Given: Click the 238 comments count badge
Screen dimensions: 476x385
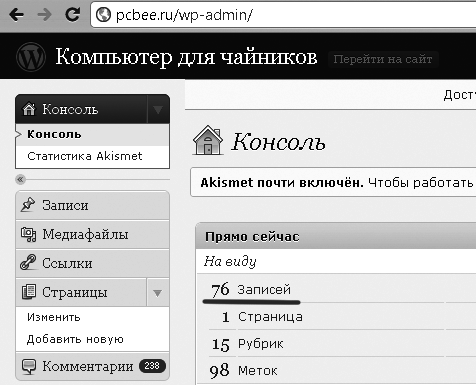Looking at the screenshot, I should (x=152, y=366).
